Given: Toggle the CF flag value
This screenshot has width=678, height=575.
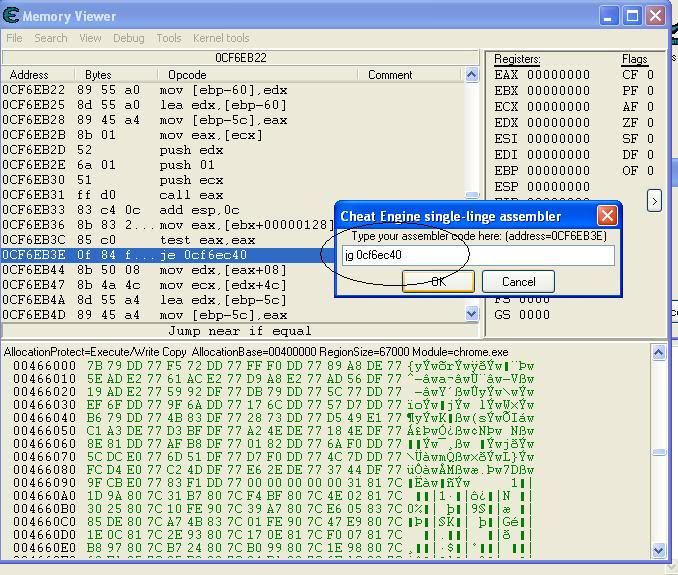Looking at the screenshot, I should click(x=650, y=75).
